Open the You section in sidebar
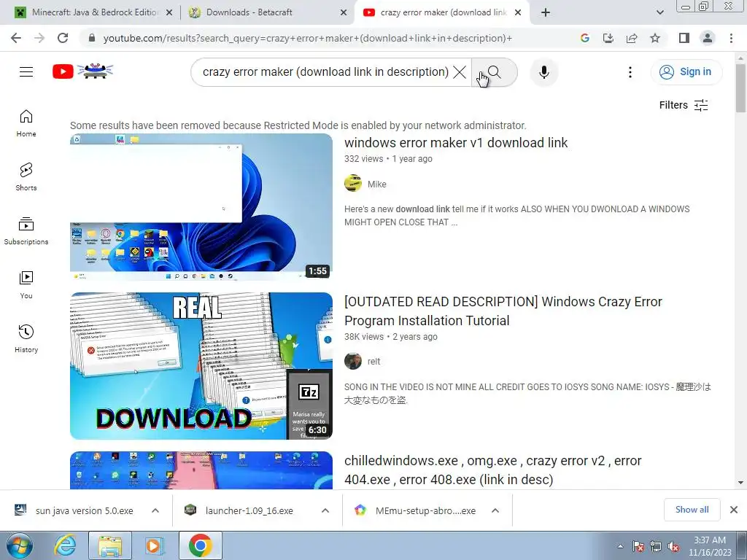This screenshot has height=560, width=747. tap(26, 285)
